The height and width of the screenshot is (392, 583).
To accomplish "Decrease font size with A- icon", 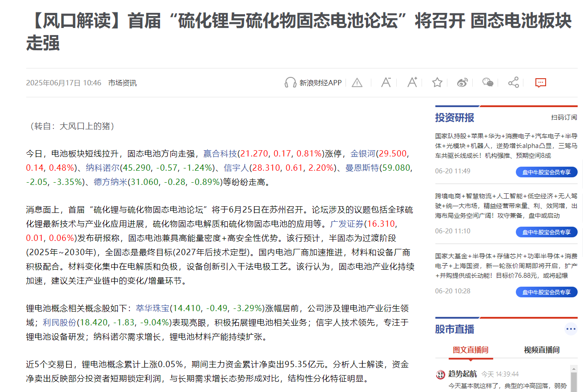I will pos(386,82).
